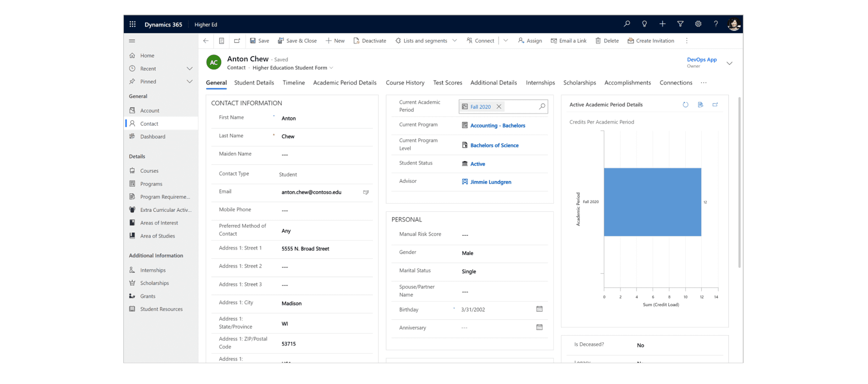The width and height of the screenshot is (868, 384).
Task: Expand the Recent section in the sidebar
Action: (x=189, y=68)
